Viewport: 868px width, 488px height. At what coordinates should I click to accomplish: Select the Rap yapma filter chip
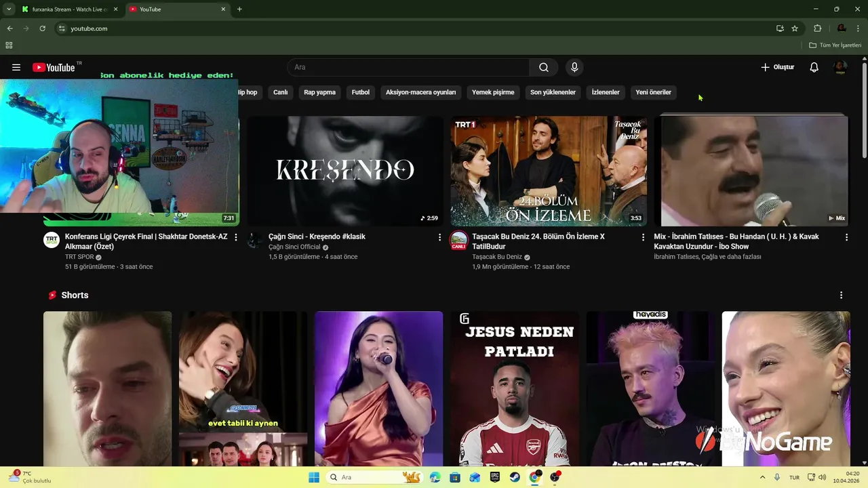[319, 92]
